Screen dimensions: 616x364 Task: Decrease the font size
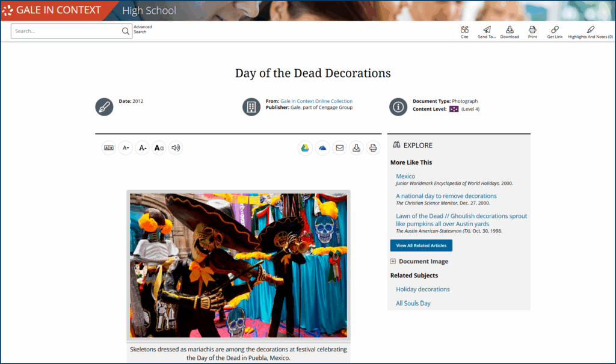coord(125,148)
